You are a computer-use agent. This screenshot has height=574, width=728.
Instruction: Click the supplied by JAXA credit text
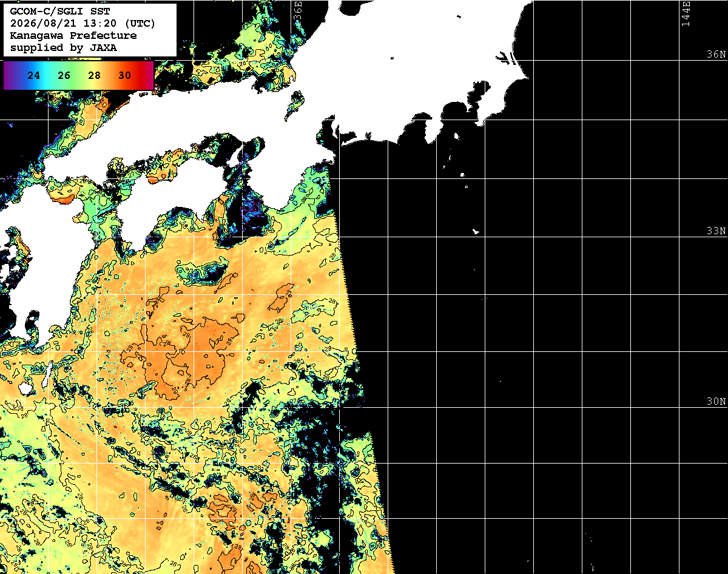[64, 48]
